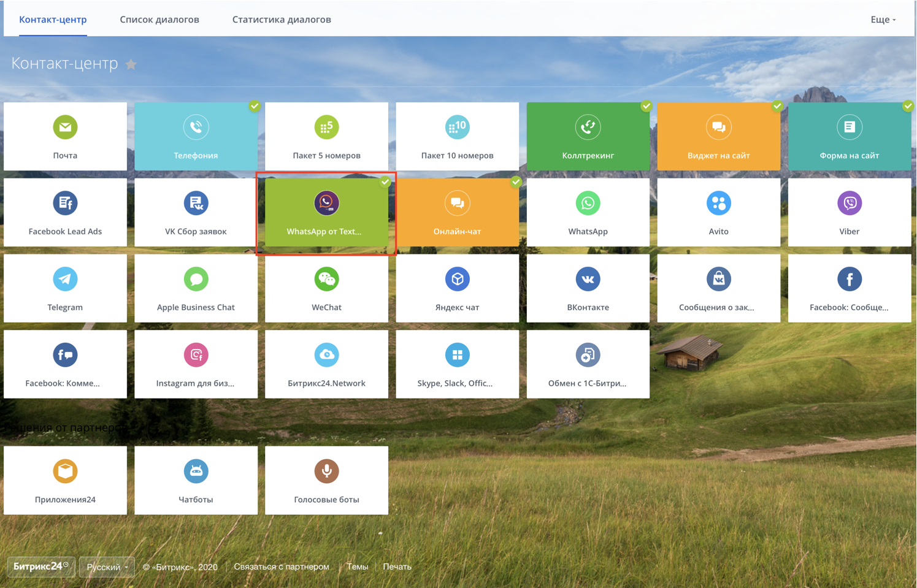Click the Telegram tile label
This screenshot has height=588, width=917.
pos(65,308)
